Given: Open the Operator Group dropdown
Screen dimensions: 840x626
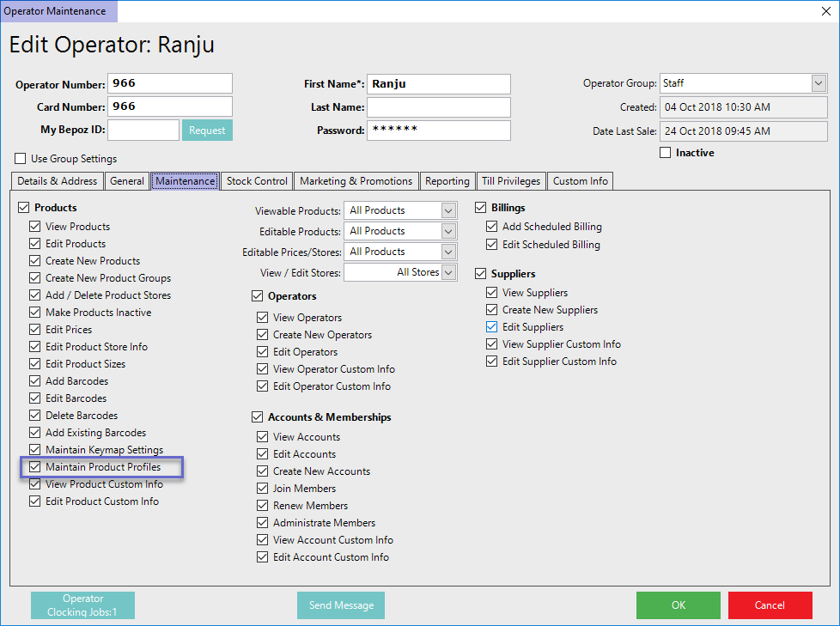Looking at the screenshot, I should pos(818,83).
